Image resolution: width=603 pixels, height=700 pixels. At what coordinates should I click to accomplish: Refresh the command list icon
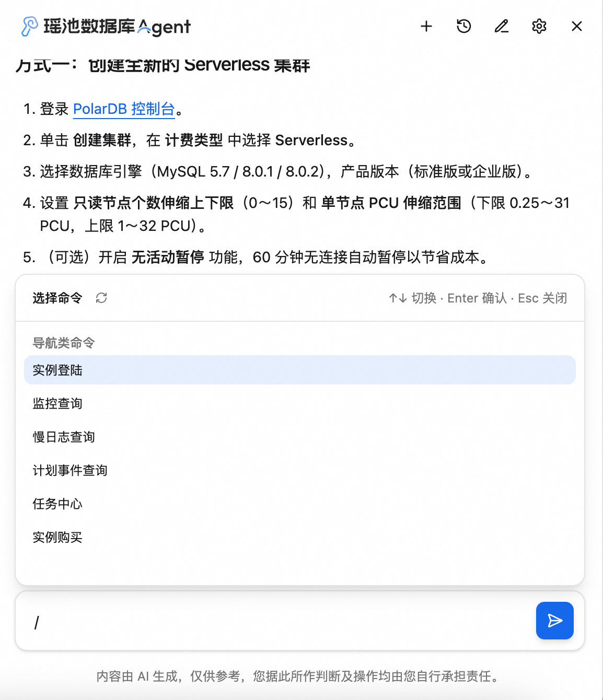click(101, 298)
